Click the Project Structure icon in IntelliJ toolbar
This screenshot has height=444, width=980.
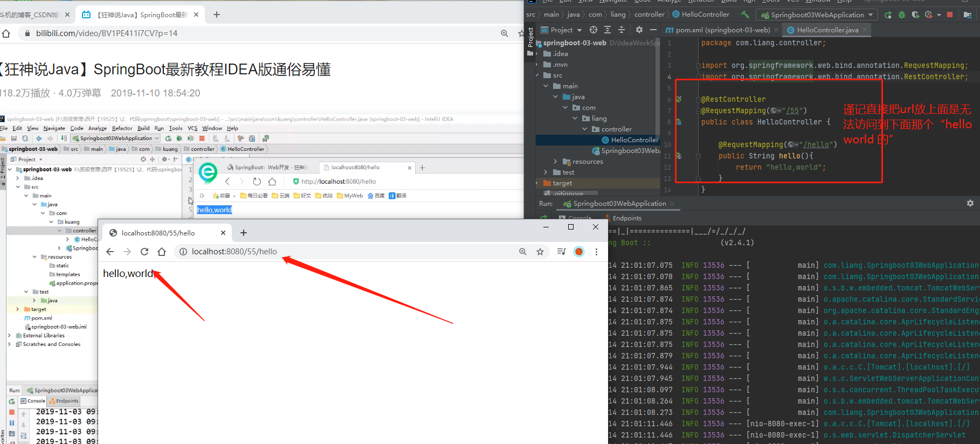967,15
